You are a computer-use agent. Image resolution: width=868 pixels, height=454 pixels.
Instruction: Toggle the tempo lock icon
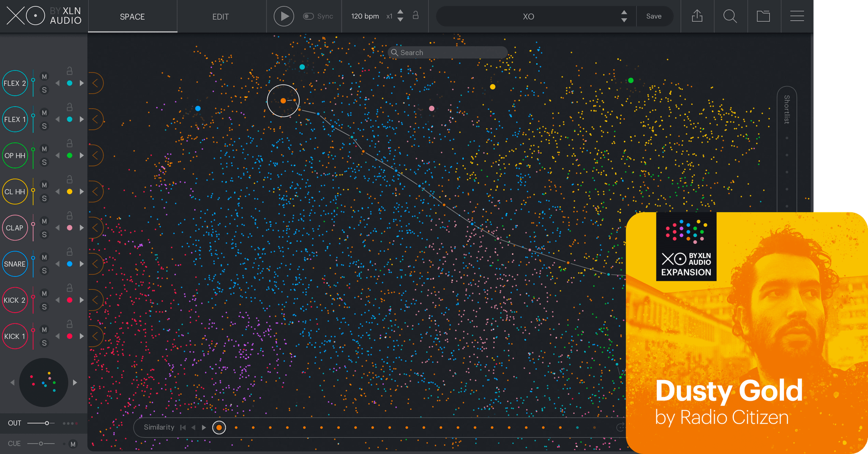[415, 15]
